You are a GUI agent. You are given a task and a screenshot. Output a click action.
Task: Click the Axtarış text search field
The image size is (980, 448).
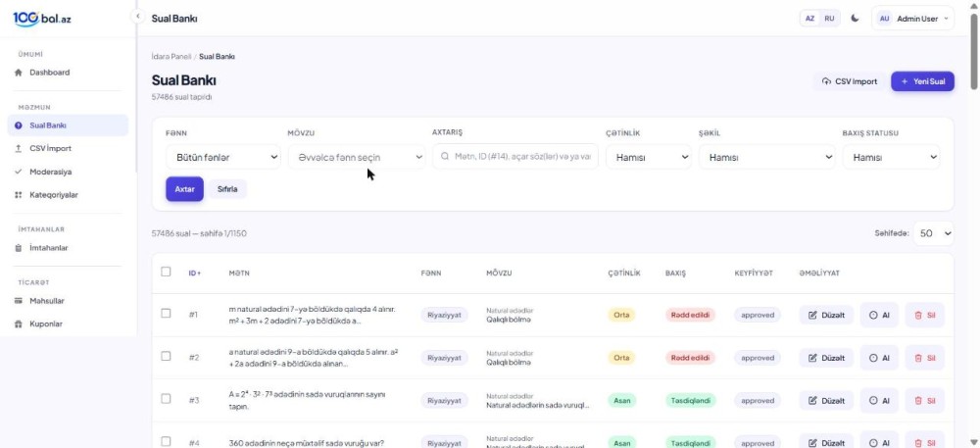point(515,157)
